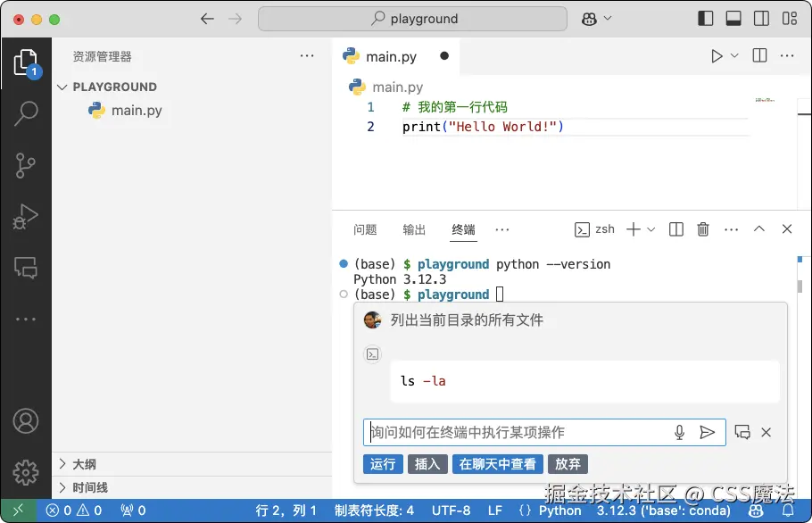Kill the terminal using the trash icon

(x=702, y=228)
